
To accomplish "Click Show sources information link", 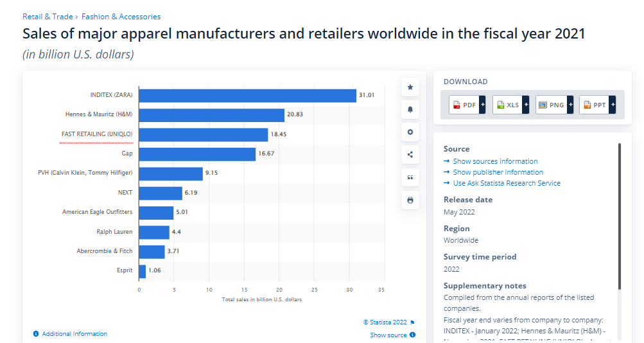I will pyautogui.click(x=495, y=161).
